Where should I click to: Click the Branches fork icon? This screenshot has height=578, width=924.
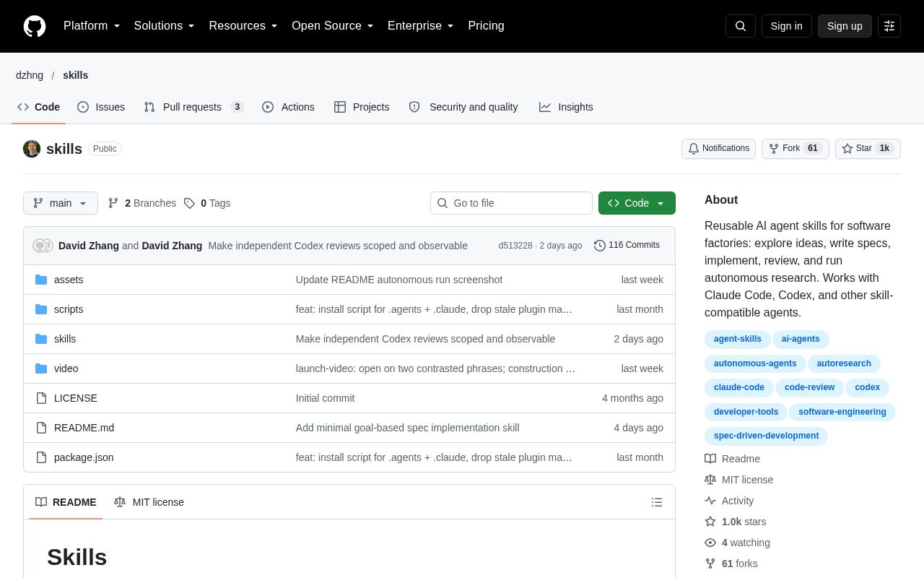click(113, 203)
